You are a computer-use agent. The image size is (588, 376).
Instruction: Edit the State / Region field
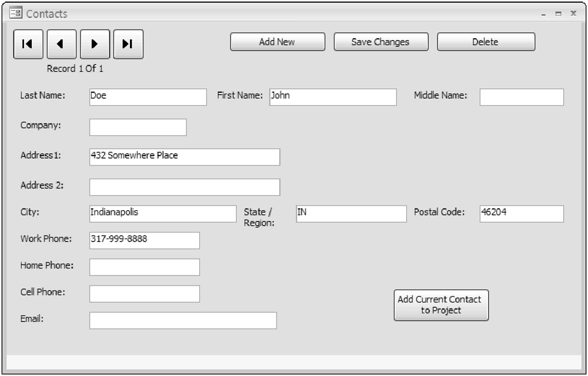tap(350, 213)
